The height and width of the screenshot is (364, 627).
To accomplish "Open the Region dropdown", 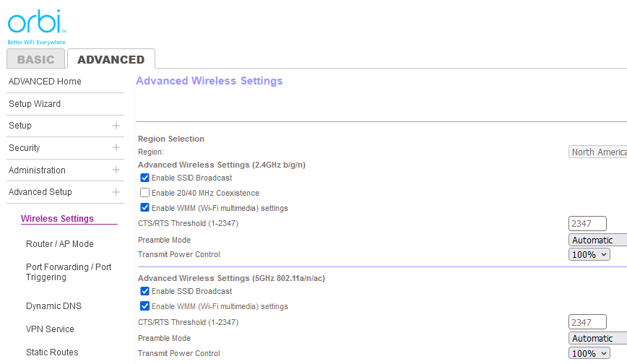I will click(x=597, y=152).
